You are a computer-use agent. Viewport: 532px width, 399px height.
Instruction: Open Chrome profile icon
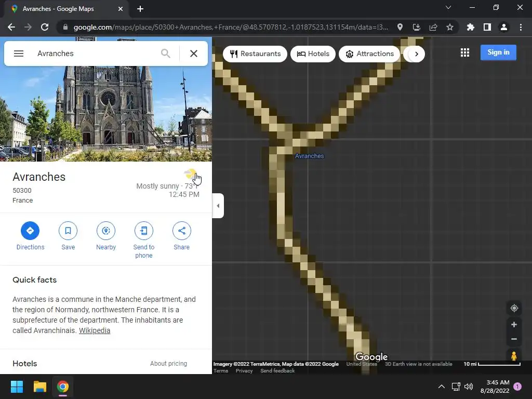pos(504,27)
